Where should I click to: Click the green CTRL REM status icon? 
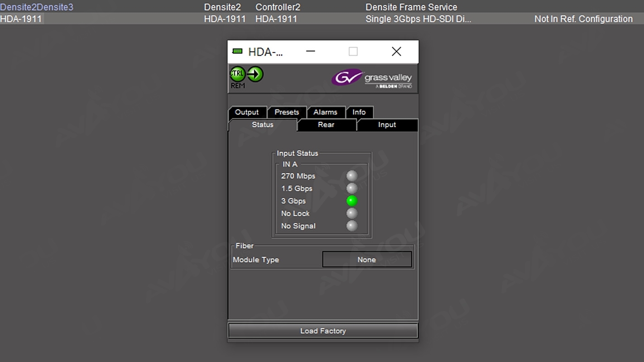(x=237, y=74)
